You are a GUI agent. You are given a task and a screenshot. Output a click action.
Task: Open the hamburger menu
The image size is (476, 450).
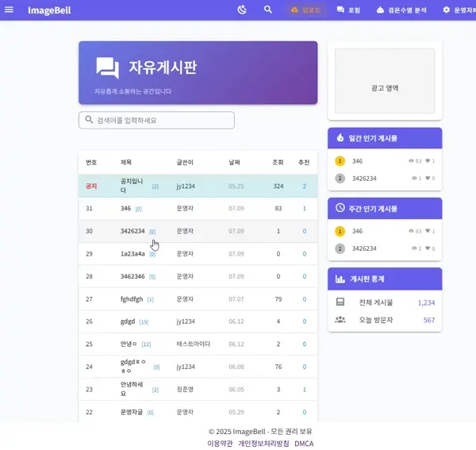coord(10,10)
